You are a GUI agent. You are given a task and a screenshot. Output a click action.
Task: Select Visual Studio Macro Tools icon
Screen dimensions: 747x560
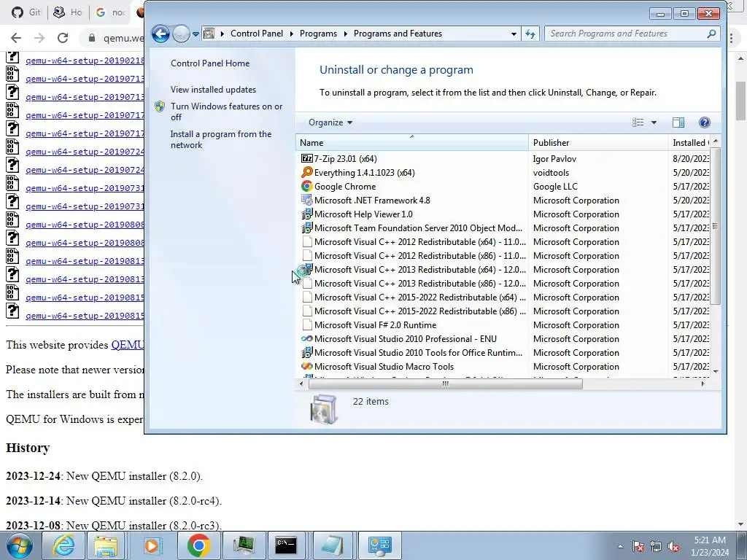click(x=307, y=366)
